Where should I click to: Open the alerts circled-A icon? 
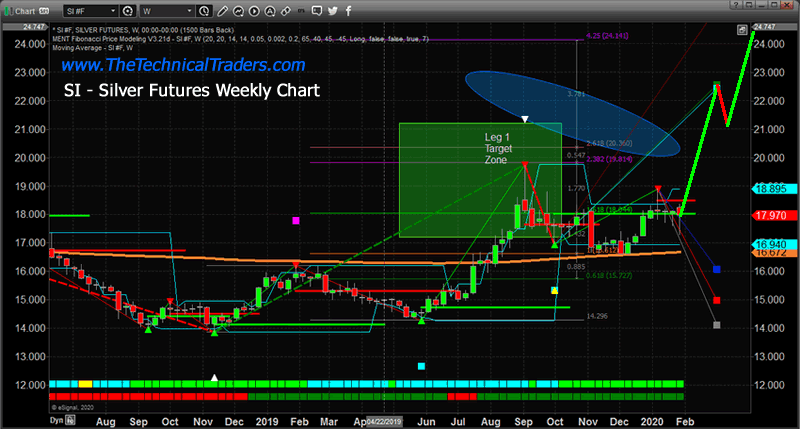(x=270, y=11)
